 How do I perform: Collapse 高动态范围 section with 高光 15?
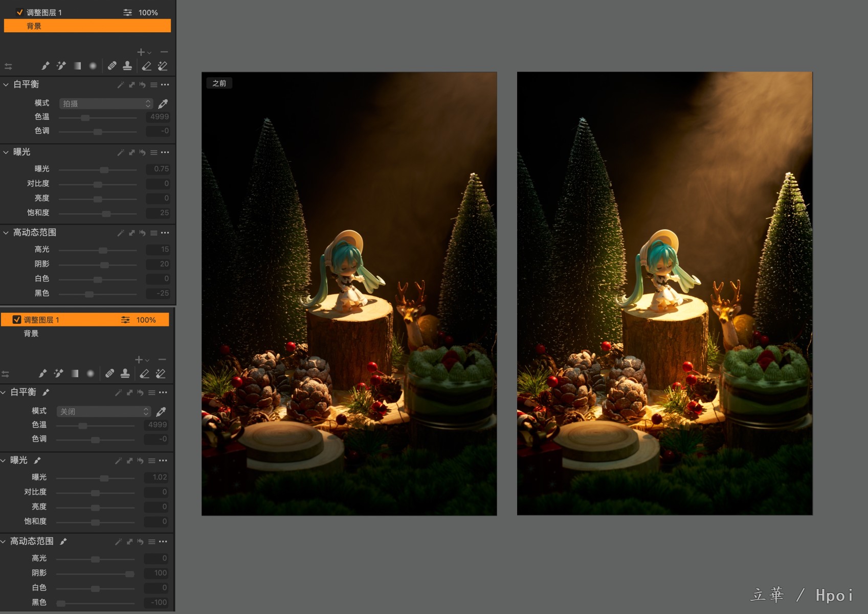pyautogui.click(x=6, y=233)
